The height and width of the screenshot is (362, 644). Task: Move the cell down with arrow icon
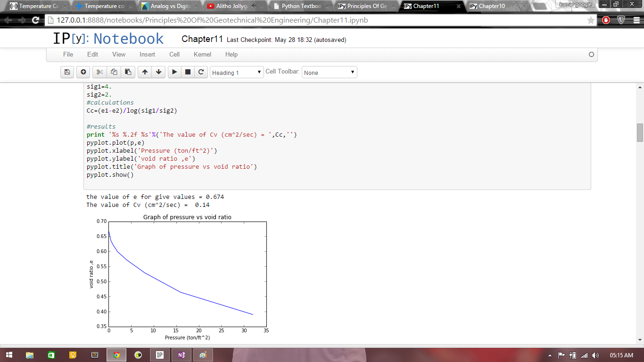(158, 72)
